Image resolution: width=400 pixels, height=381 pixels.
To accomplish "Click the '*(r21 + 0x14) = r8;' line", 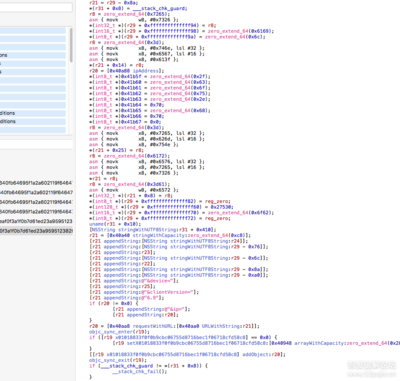I will tap(116, 65).
